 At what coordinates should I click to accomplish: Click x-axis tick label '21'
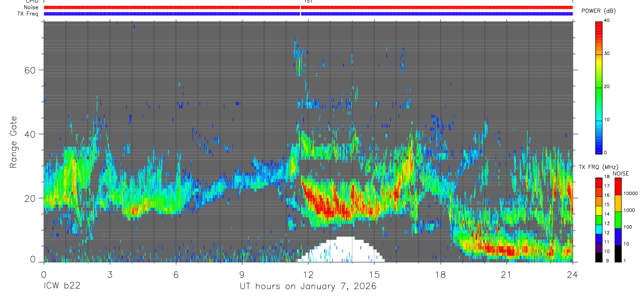tap(507, 274)
